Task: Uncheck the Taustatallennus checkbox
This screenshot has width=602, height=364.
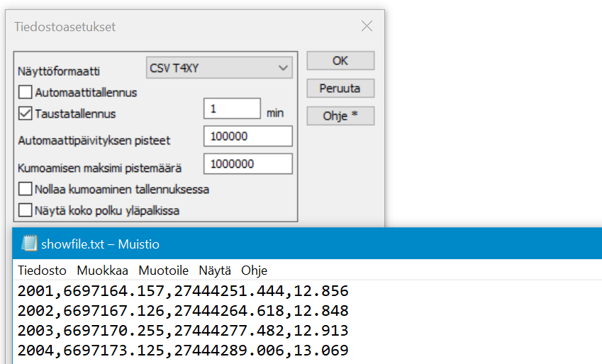Action: tap(26, 113)
